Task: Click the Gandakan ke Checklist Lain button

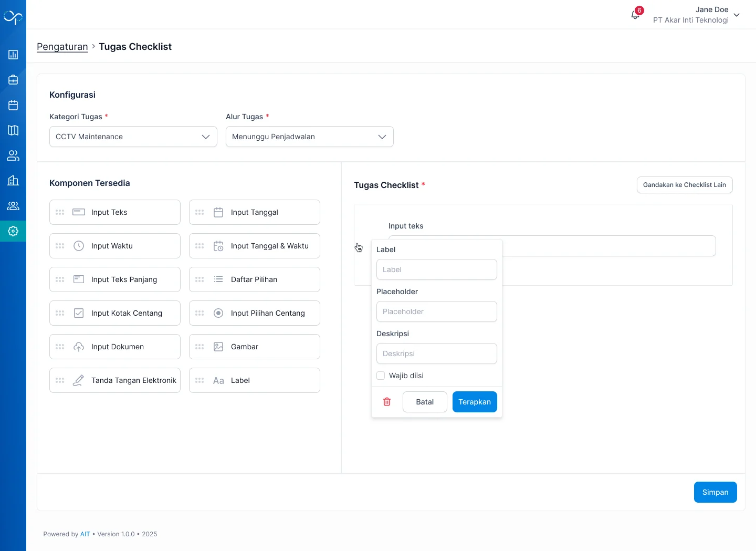Action: [x=685, y=185]
